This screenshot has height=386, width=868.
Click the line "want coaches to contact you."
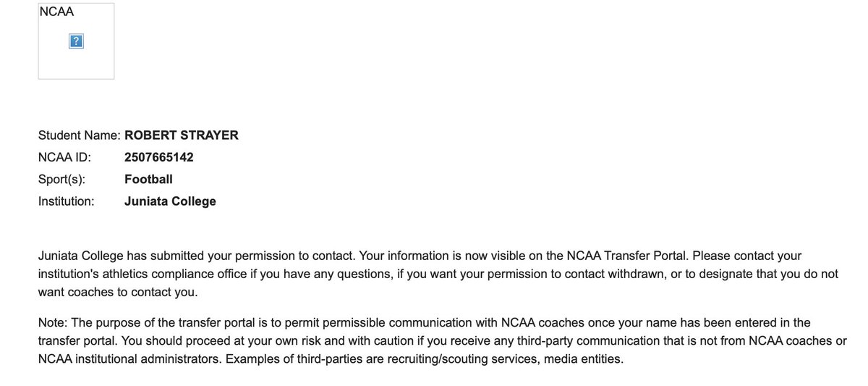point(117,293)
